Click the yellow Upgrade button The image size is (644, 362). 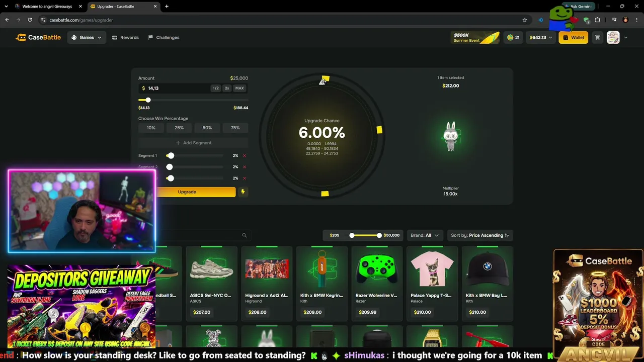point(195,192)
